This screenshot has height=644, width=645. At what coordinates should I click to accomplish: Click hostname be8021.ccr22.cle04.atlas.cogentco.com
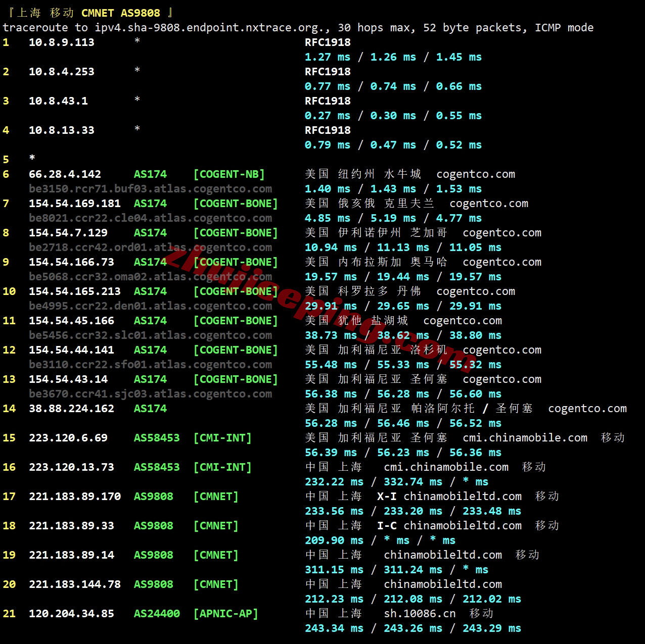pos(150,218)
